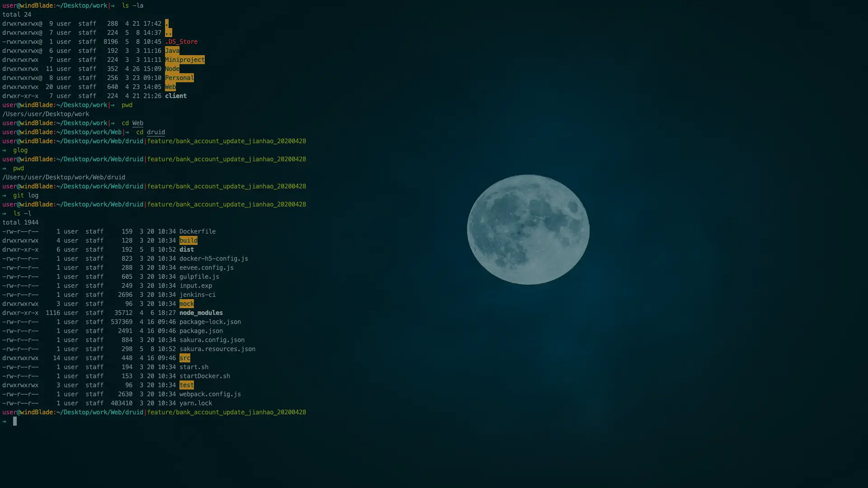
Task: Select the src highlighted folder
Action: pyautogui.click(x=185, y=358)
